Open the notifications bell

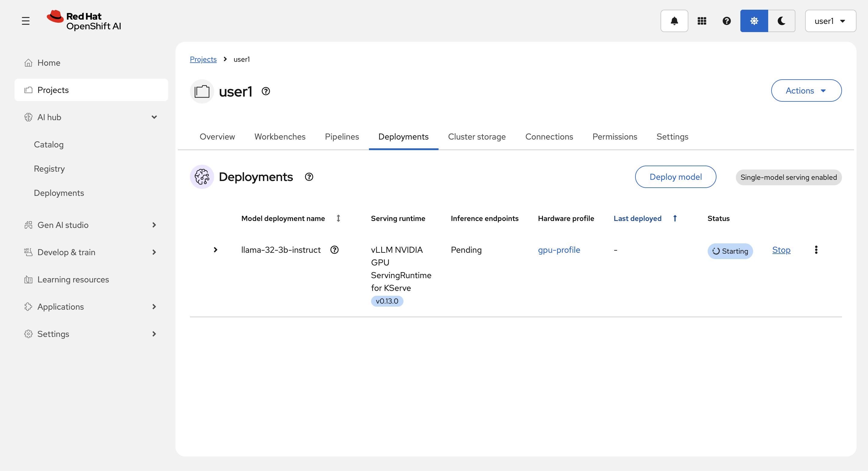[x=674, y=21]
